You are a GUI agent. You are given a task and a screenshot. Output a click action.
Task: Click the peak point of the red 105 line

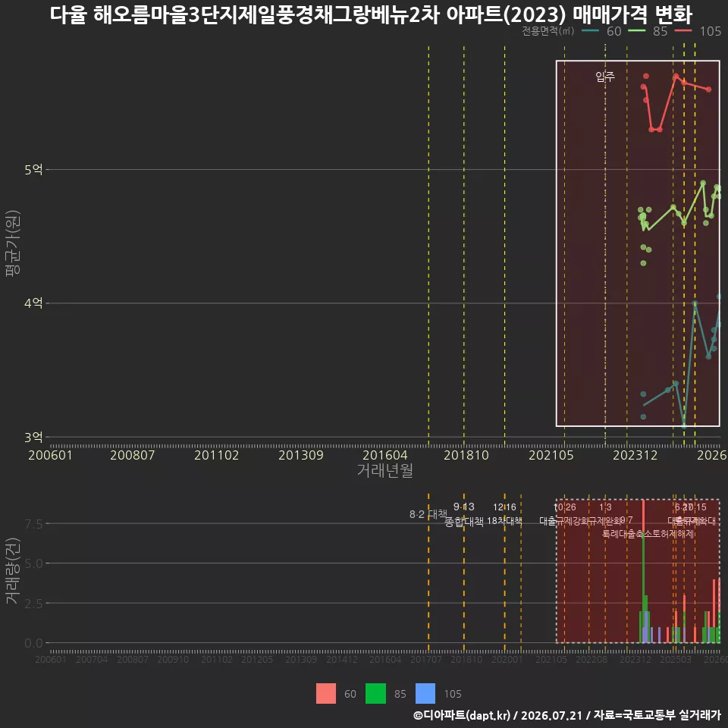click(x=676, y=76)
